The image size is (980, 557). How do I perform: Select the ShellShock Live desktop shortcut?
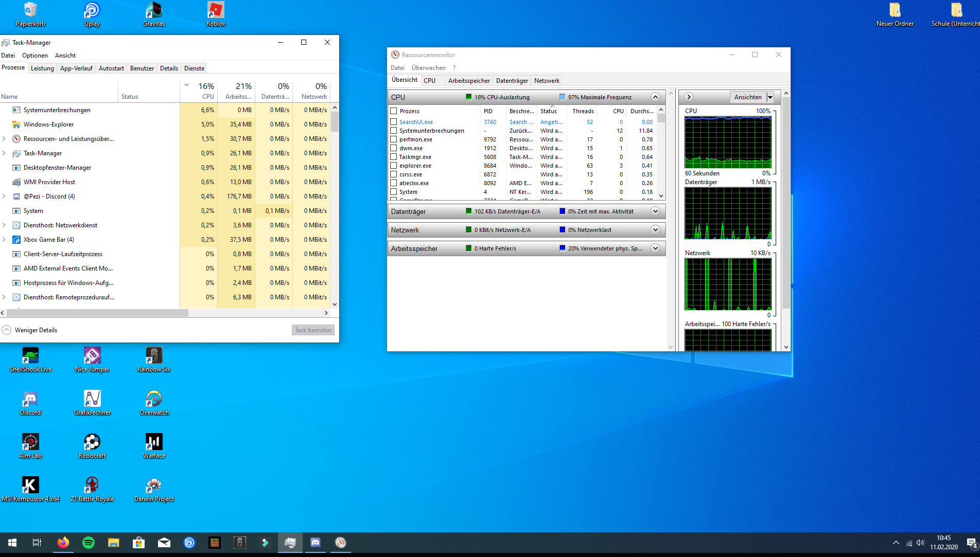(30, 360)
